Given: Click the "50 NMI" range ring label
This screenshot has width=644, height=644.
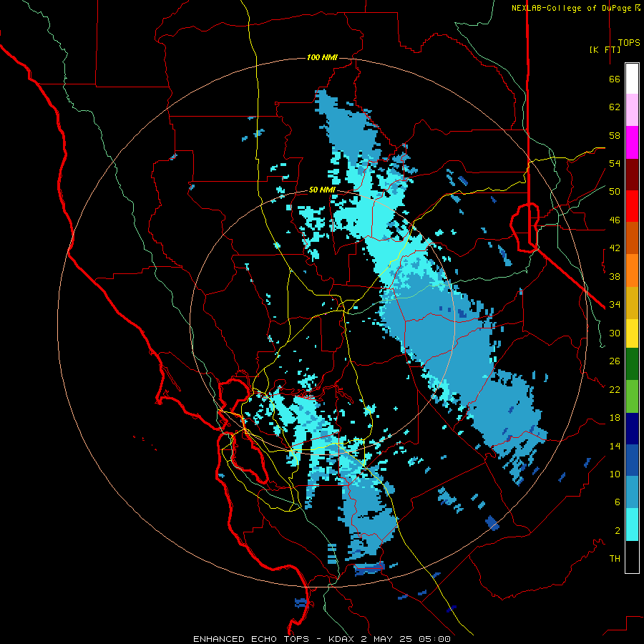Looking at the screenshot, I should tap(322, 190).
